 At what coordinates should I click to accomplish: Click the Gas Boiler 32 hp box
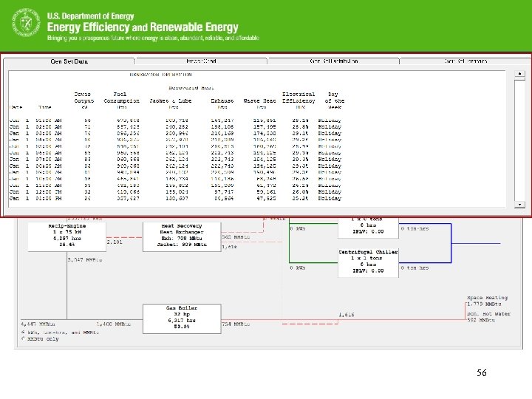coord(182,319)
